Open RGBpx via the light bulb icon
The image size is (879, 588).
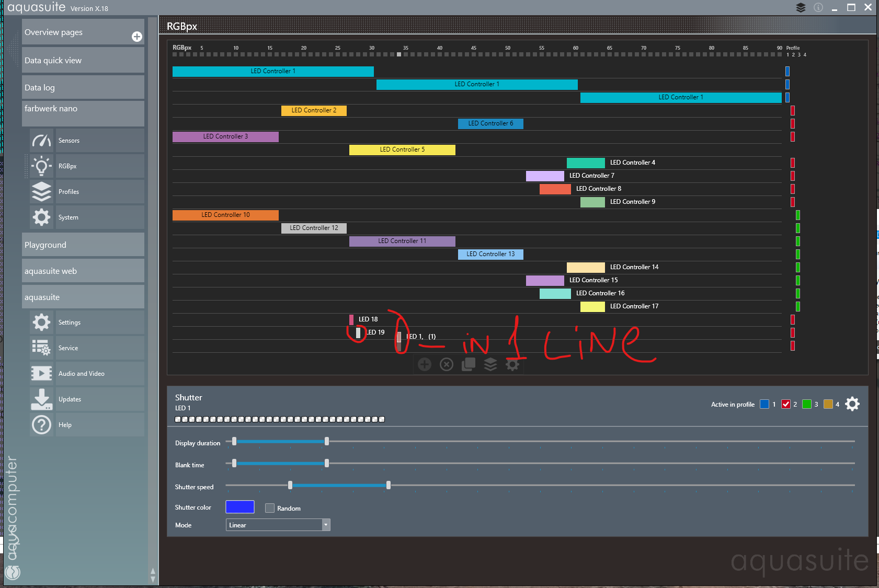coord(42,166)
